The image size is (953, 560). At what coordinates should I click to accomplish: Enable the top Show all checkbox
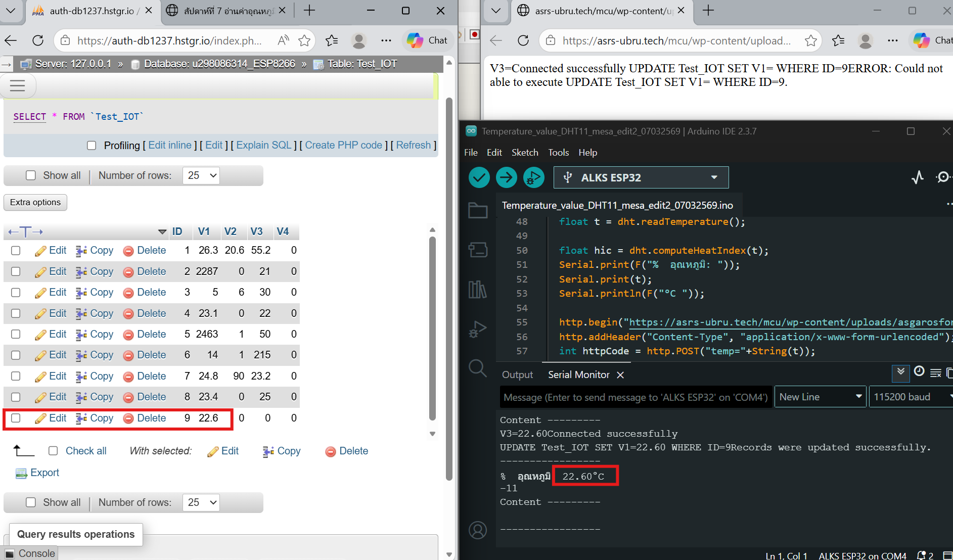tap(31, 175)
